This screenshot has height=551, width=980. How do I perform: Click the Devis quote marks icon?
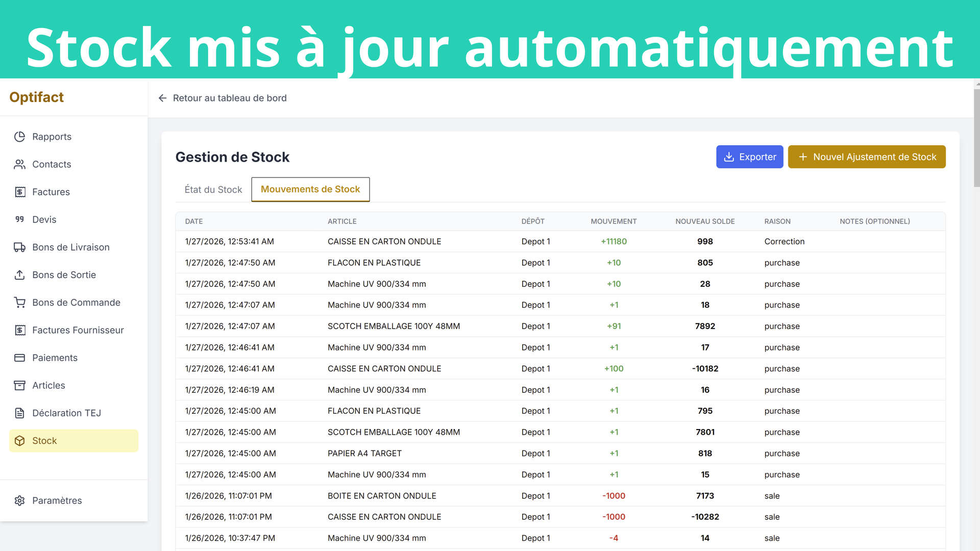[19, 219]
